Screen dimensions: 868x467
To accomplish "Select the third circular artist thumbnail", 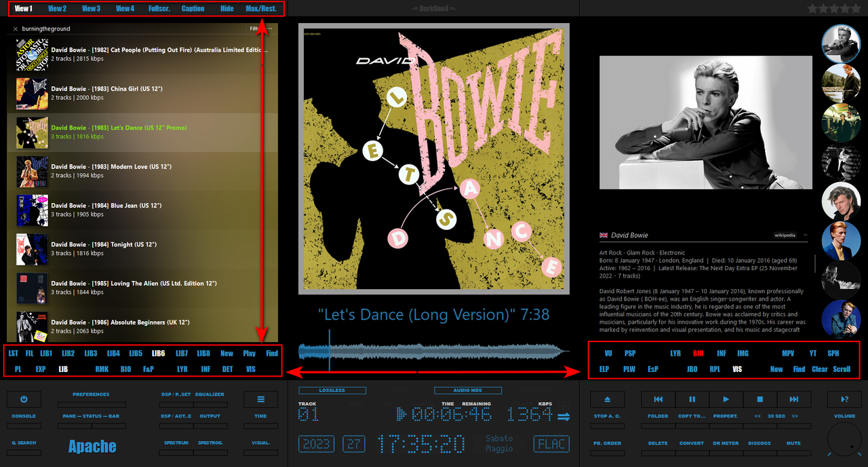I will tap(841, 123).
